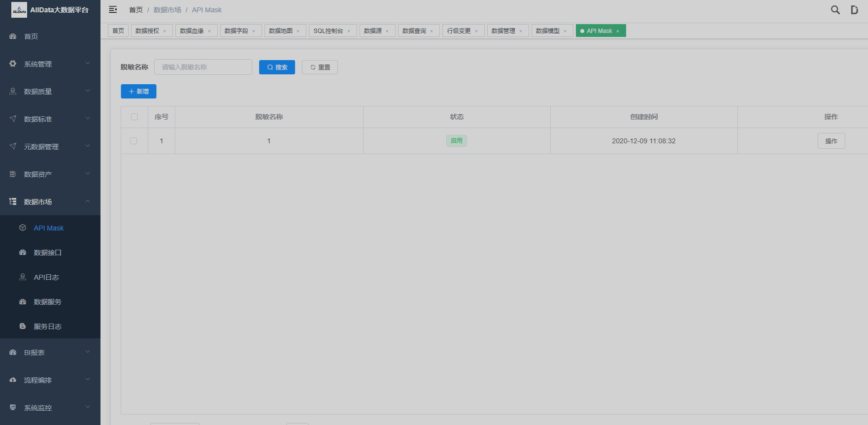
Task: Click the AllData platform logo
Action: [19, 10]
